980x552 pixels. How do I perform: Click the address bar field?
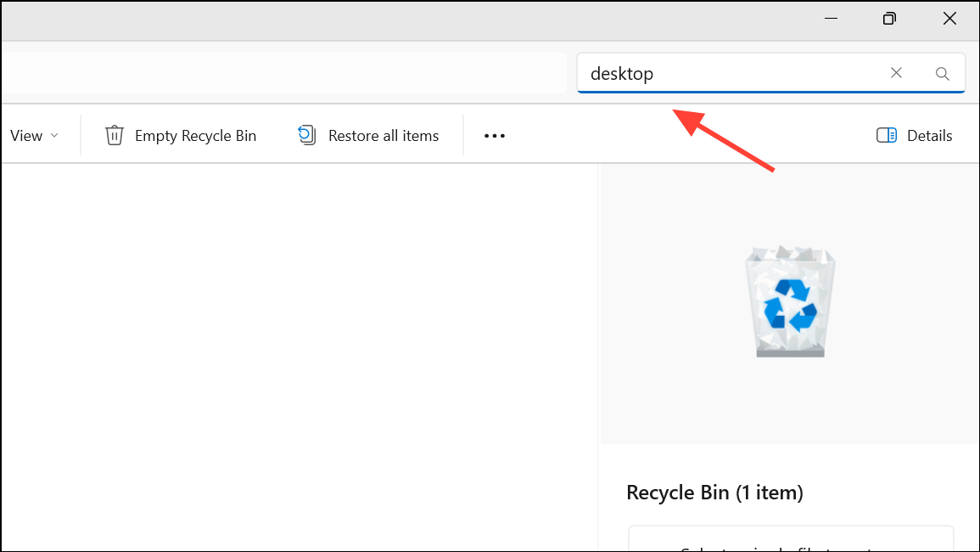283,73
